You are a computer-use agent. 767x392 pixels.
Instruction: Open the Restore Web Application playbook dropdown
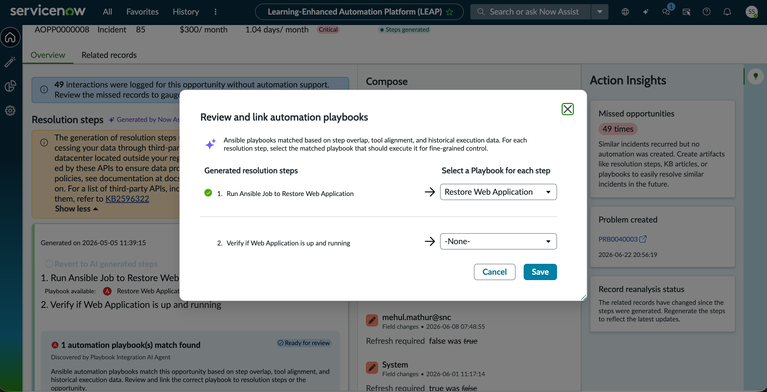click(498, 192)
